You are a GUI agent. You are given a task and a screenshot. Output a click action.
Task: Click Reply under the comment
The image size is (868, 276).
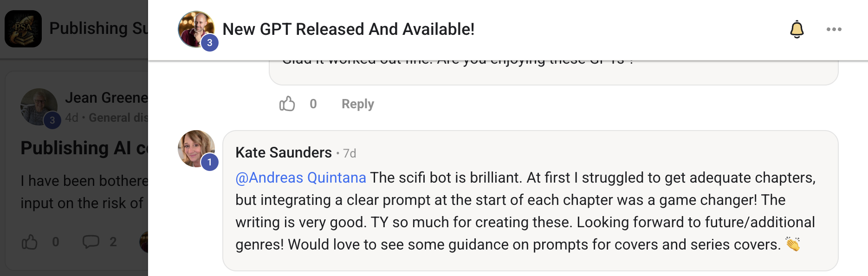pos(357,104)
